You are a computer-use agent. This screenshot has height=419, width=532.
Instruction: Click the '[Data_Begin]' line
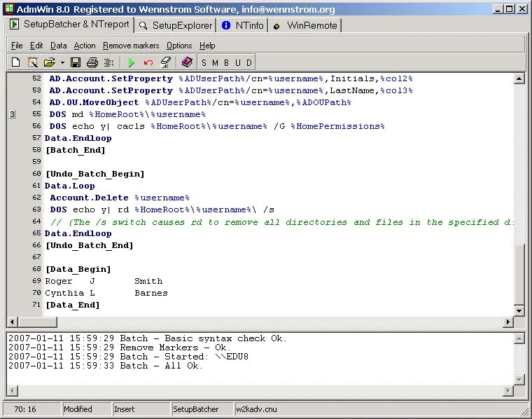click(x=78, y=269)
